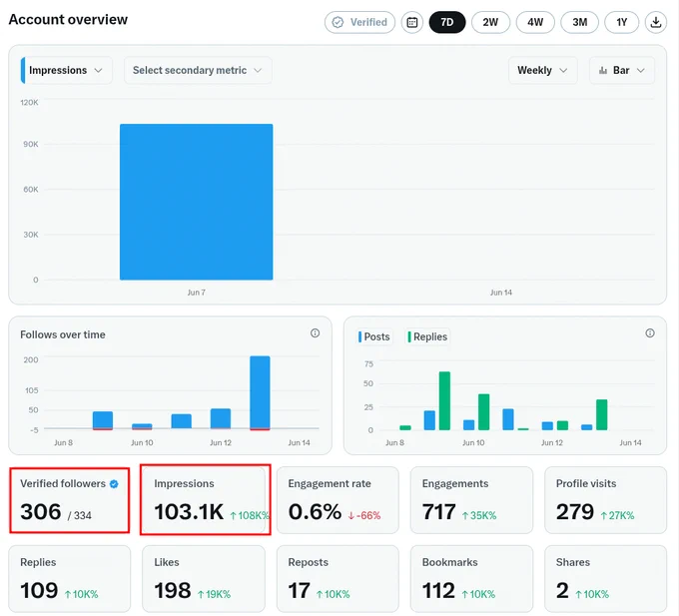Click the Account overview heading
The image size is (679, 616).
pos(68,20)
